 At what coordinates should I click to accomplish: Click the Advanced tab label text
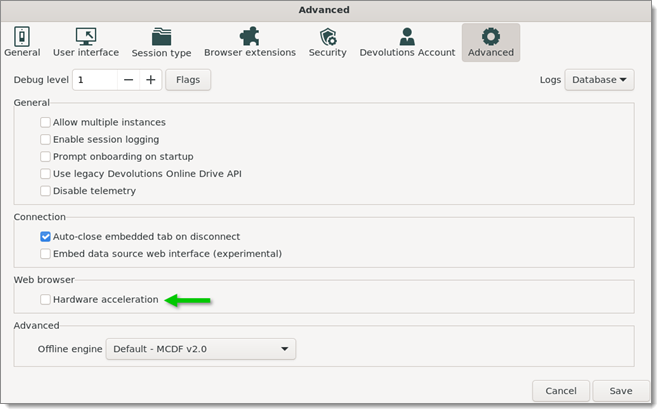click(491, 52)
